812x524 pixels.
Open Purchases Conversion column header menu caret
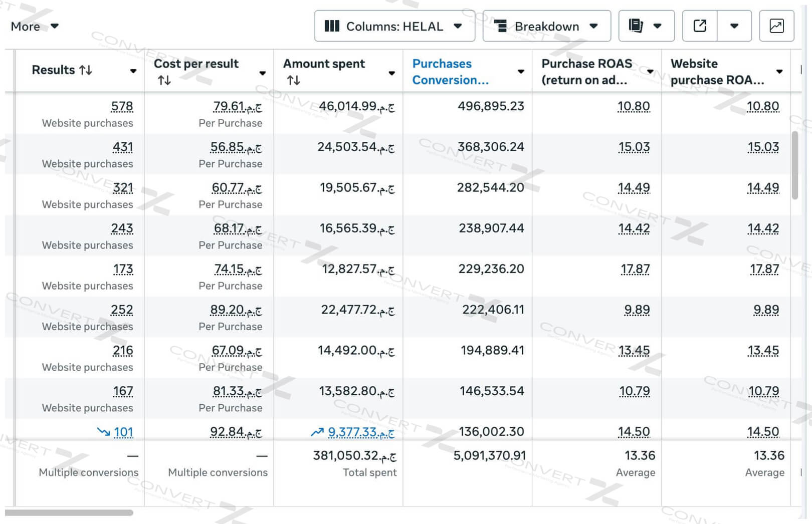(521, 72)
